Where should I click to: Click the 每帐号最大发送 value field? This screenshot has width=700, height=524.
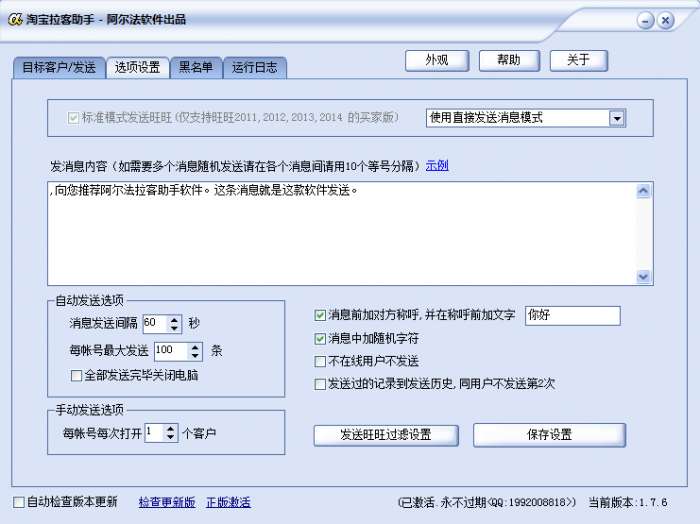pos(171,351)
